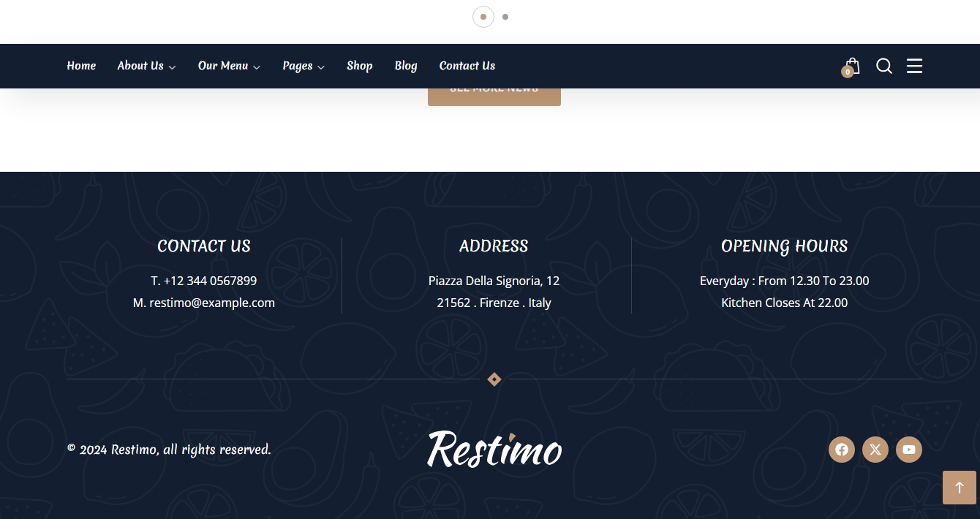
Task: Switch to the second carousel dot
Action: coord(505,17)
